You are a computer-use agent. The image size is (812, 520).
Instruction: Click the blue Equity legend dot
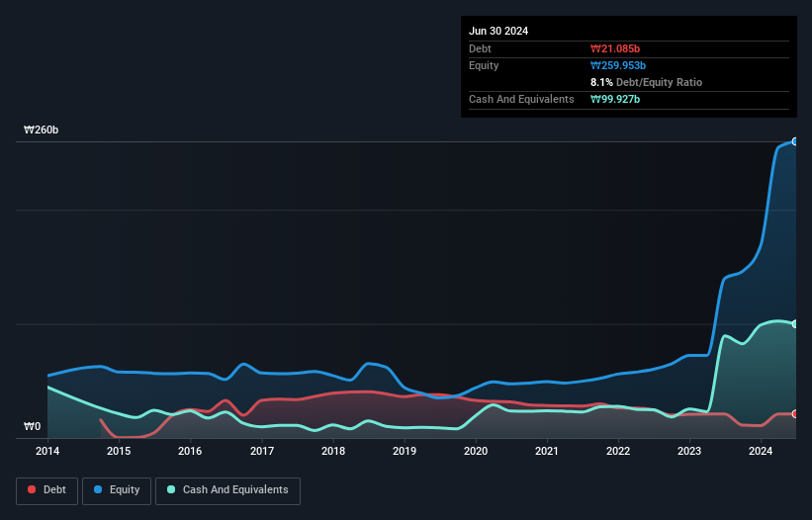tap(98, 489)
